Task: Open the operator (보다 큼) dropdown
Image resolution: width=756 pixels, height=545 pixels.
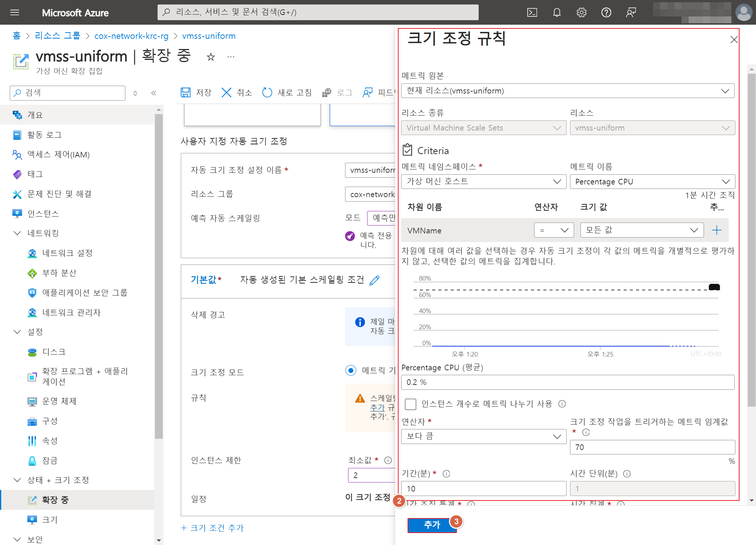Action: 484,437
